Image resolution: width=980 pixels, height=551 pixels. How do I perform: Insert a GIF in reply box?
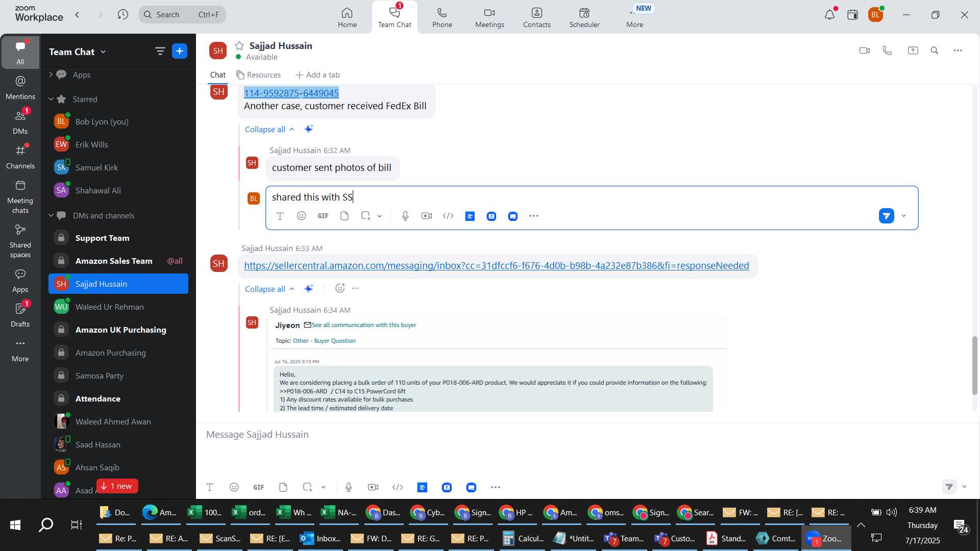323,216
